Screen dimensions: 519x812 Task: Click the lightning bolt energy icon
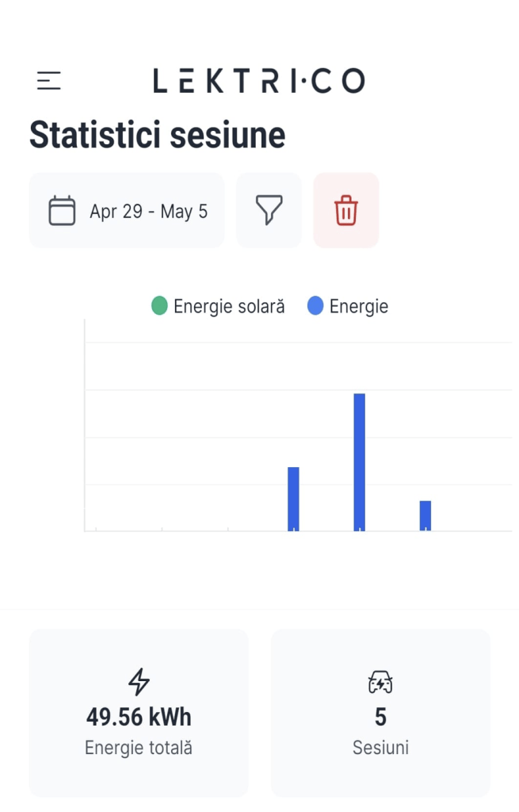click(x=139, y=682)
